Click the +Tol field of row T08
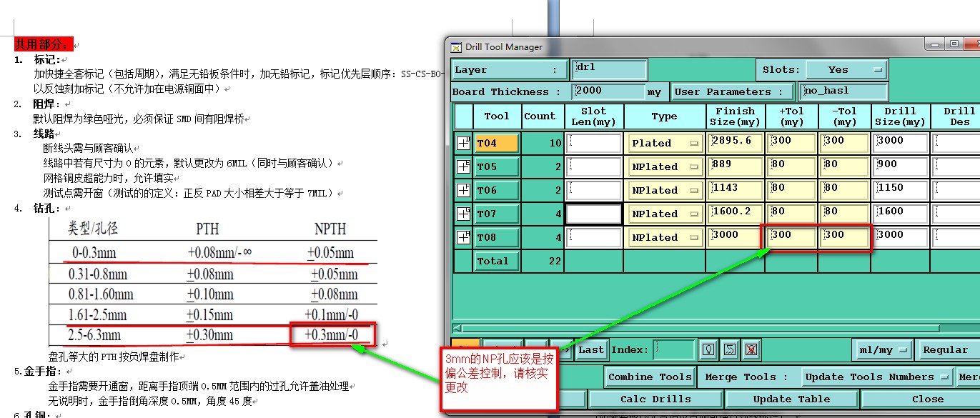The height and width of the screenshot is (418, 980). coord(791,237)
